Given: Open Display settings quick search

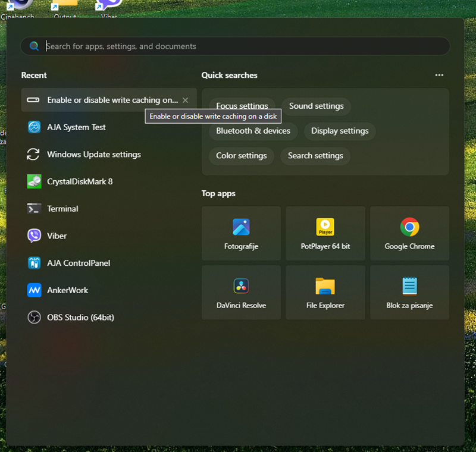Looking at the screenshot, I should pyautogui.click(x=340, y=131).
